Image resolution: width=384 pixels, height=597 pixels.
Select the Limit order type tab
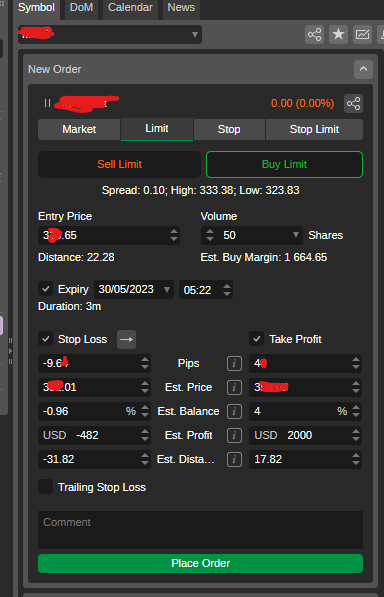coord(157,129)
